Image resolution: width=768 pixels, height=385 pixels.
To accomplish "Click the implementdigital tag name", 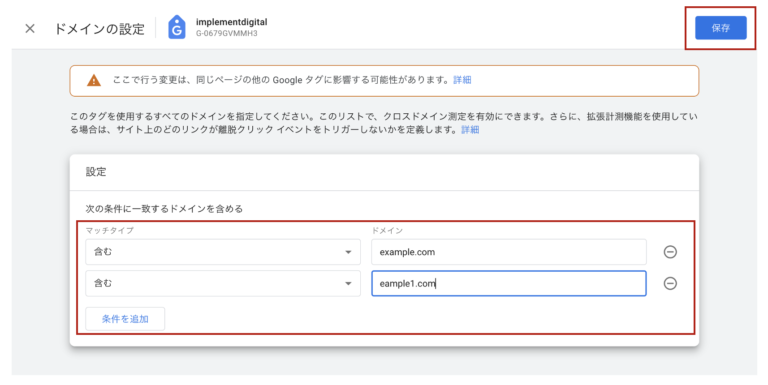I will (x=232, y=22).
